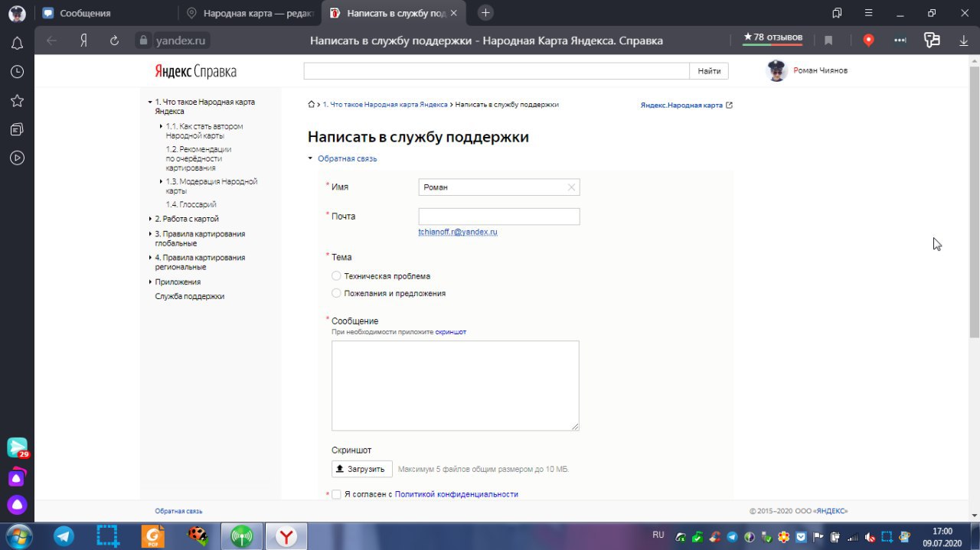Click breadcrumb '1. Что такое Народная карта Яндекса'
Viewport: 980px width, 550px height.
pos(385,105)
